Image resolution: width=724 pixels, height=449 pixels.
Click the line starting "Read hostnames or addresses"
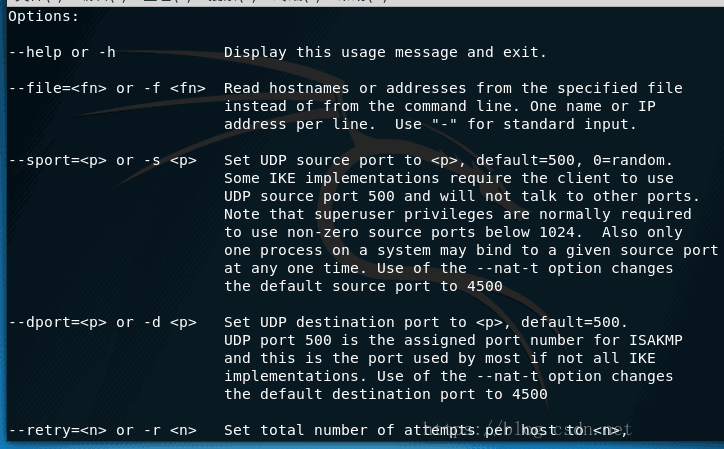pyautogui.click(x=453, y=88)
